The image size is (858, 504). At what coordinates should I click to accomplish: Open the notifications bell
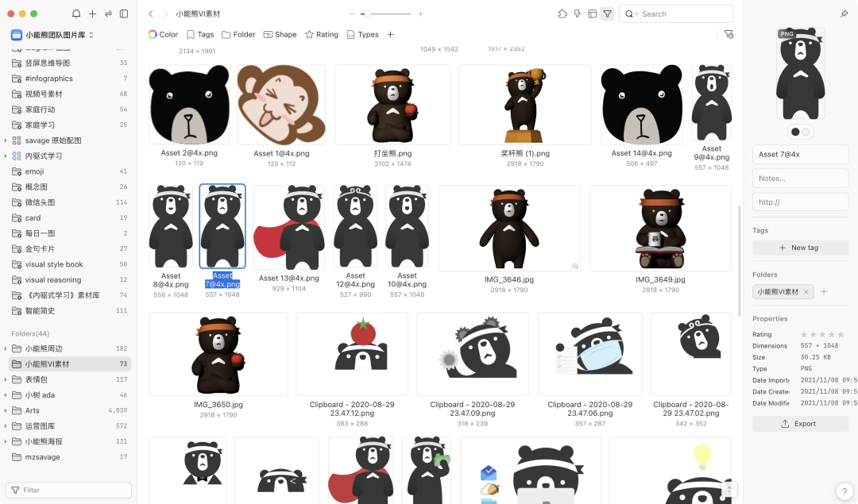76,13
